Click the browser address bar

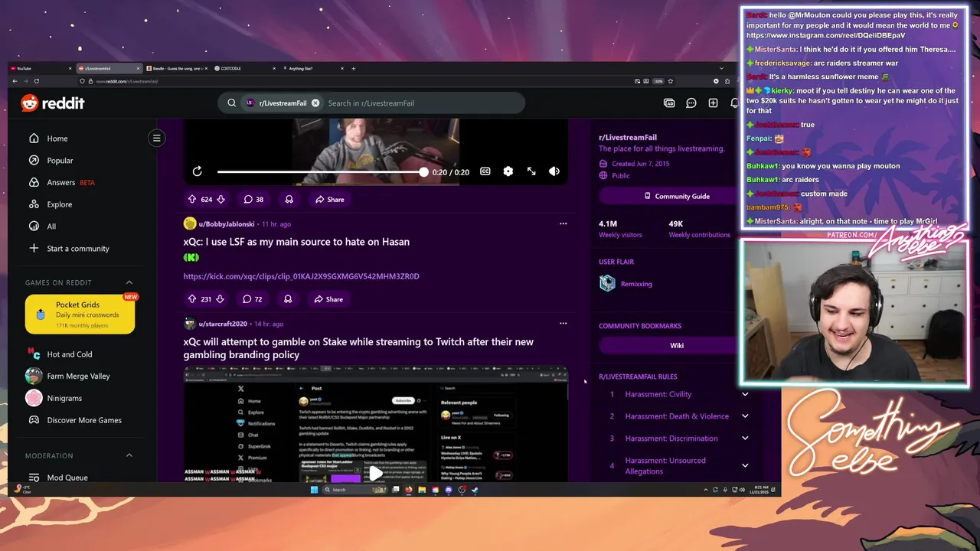pos(367,81)
